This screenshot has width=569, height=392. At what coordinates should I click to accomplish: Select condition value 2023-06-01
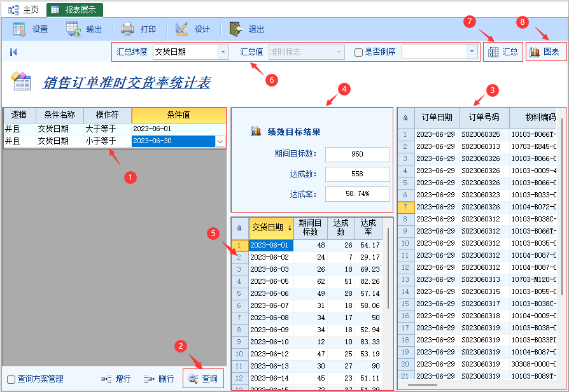179,129
